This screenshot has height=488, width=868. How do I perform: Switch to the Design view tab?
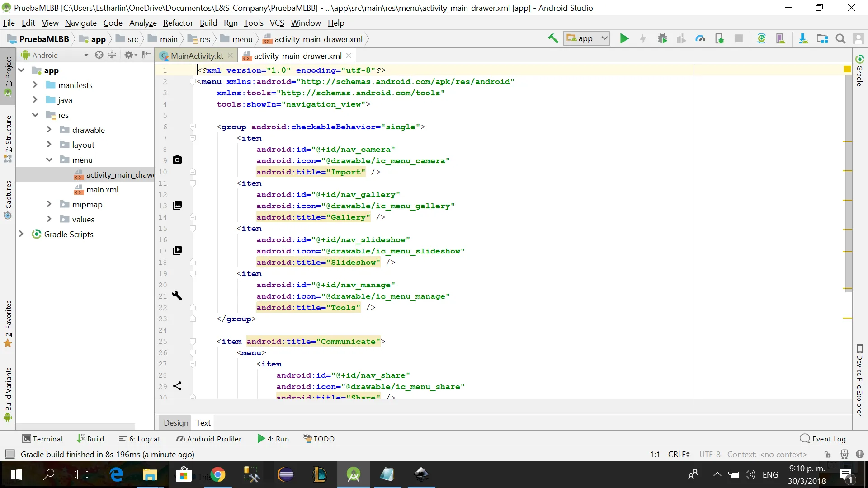pos(176,422)
